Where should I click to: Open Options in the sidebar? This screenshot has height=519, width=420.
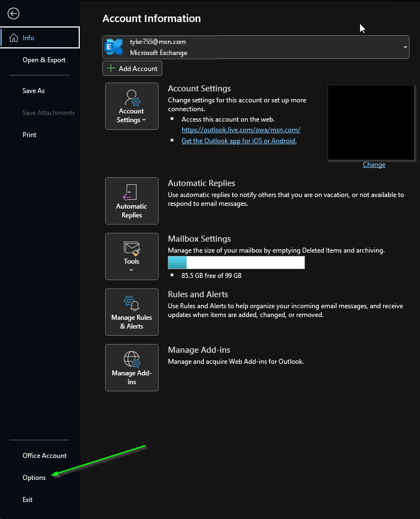tap(34, 478)
